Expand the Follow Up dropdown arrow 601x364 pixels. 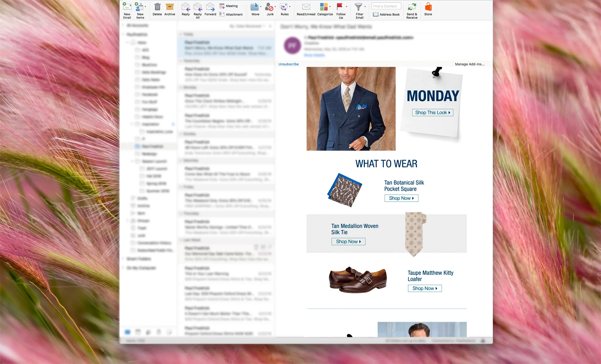tap(346, 7)
